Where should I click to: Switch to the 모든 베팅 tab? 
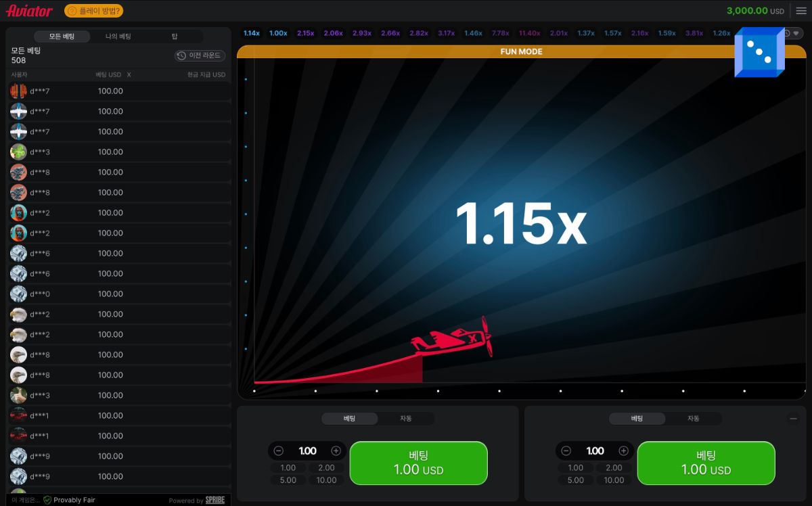(x=62, y=37)
